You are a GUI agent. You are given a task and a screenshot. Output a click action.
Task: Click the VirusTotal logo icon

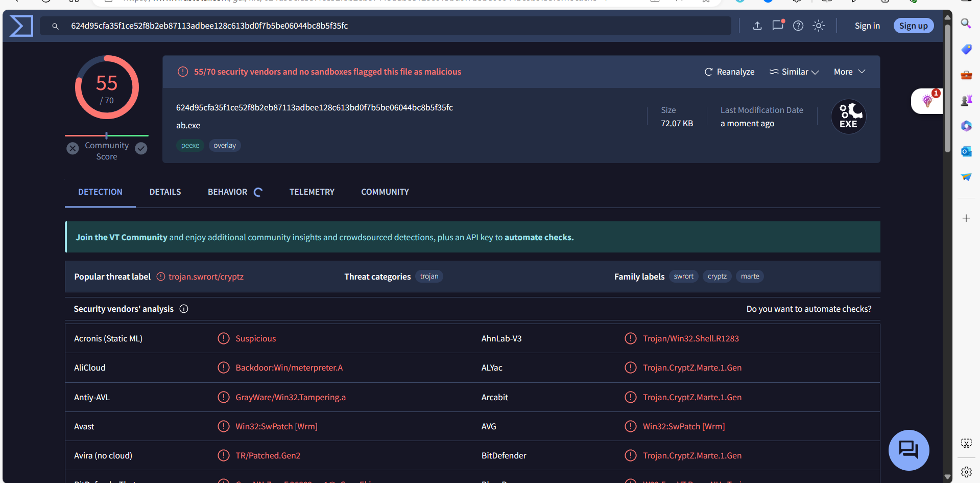click(21, 26)
